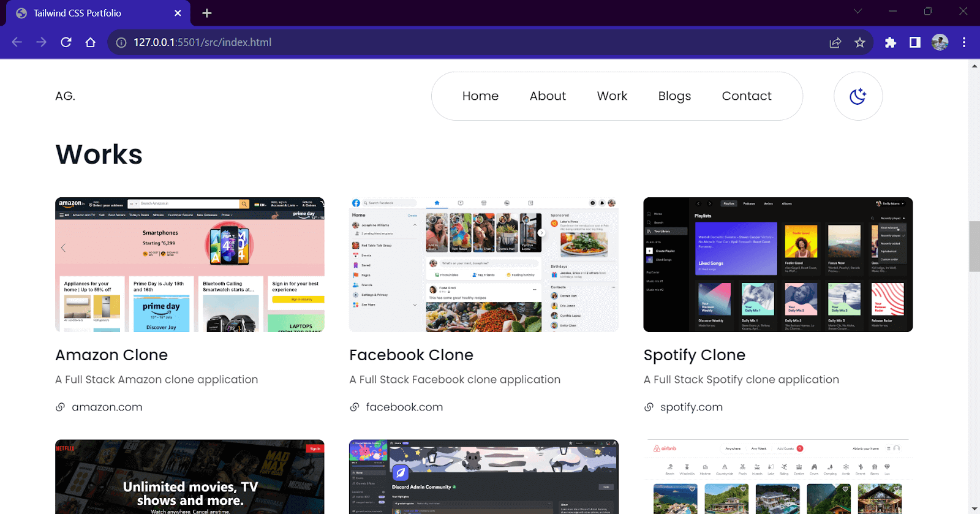980x514 pixels.
Task: Click the Works page heading
Action: coord(99,154)
